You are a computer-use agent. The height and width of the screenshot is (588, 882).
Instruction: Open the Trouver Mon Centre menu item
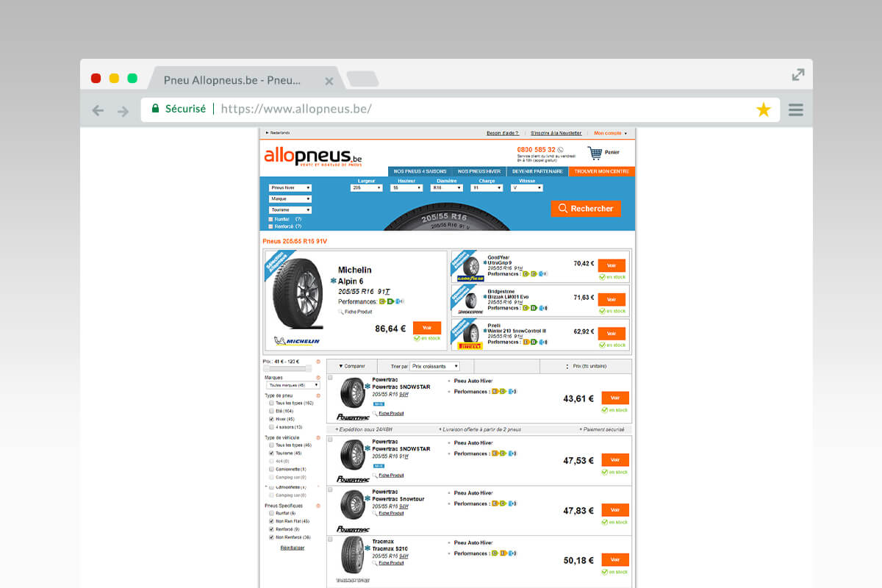(x=602, y=171)
